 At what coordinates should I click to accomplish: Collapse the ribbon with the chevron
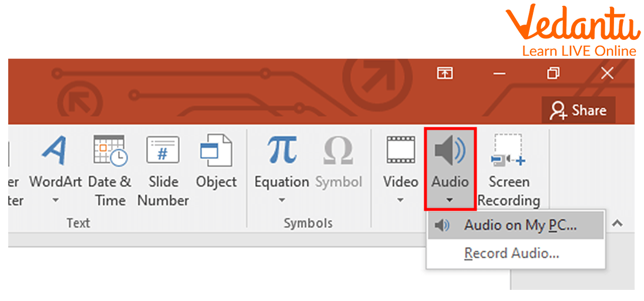click(617, 224)
